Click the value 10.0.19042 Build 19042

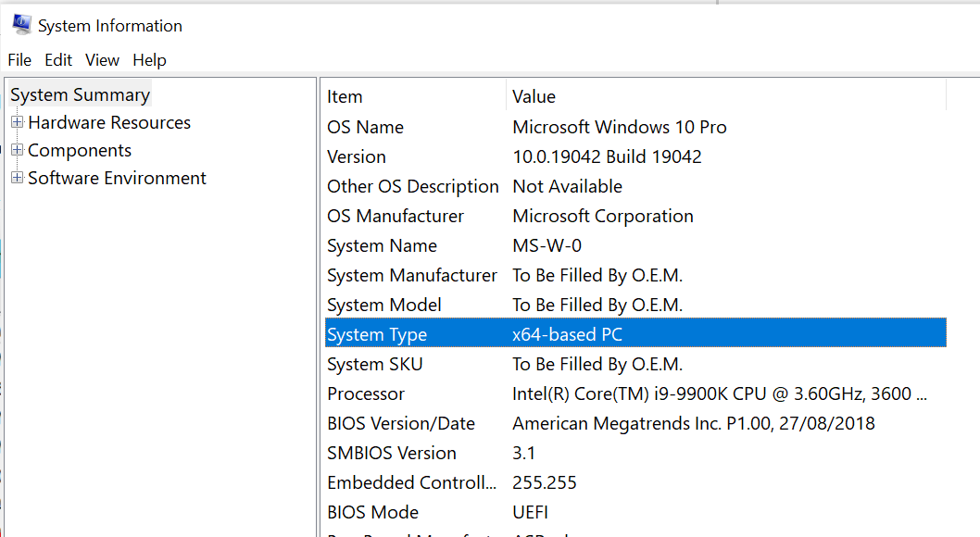pos(607,156)
